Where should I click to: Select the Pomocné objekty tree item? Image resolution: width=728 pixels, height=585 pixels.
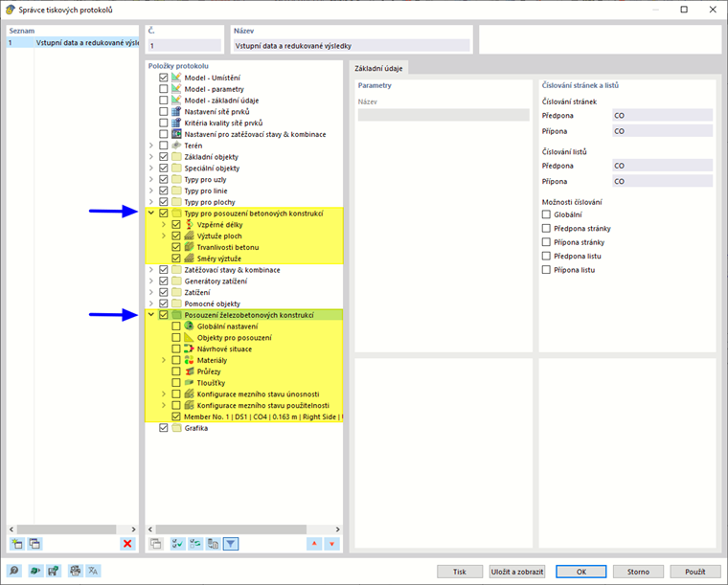click(x=213, y=304)
